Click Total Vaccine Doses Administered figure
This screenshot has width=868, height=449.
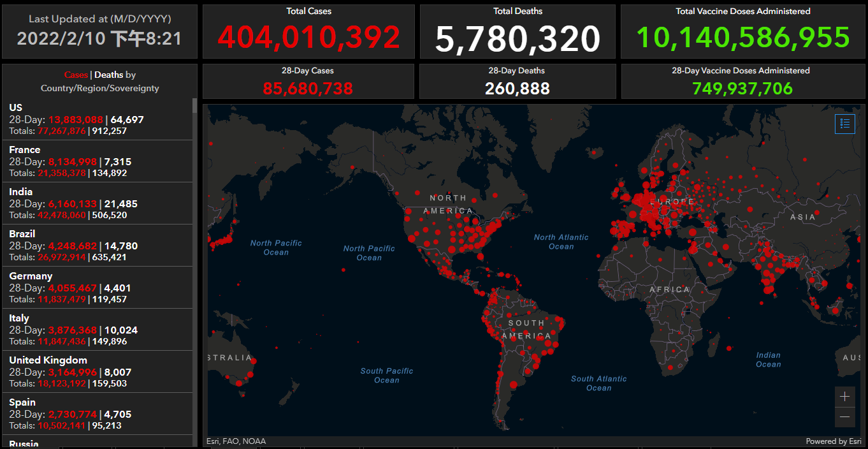(743, 38)
